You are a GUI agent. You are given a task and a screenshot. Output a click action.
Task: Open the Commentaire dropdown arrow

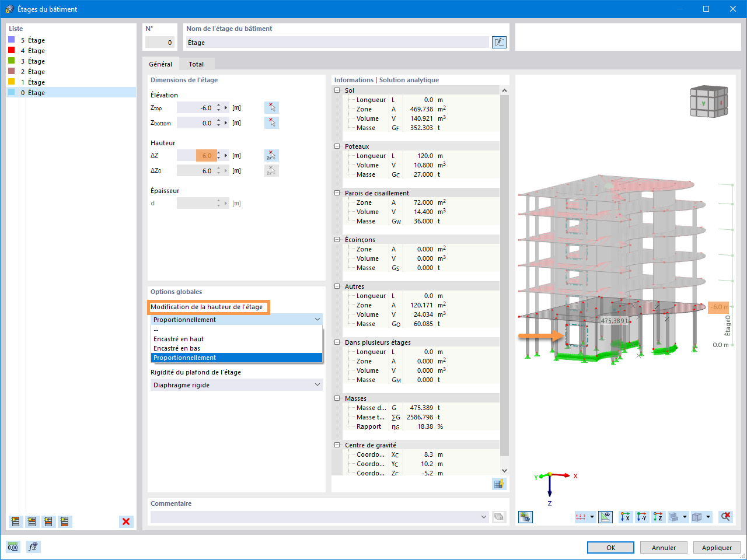click(x=484, y=517)
